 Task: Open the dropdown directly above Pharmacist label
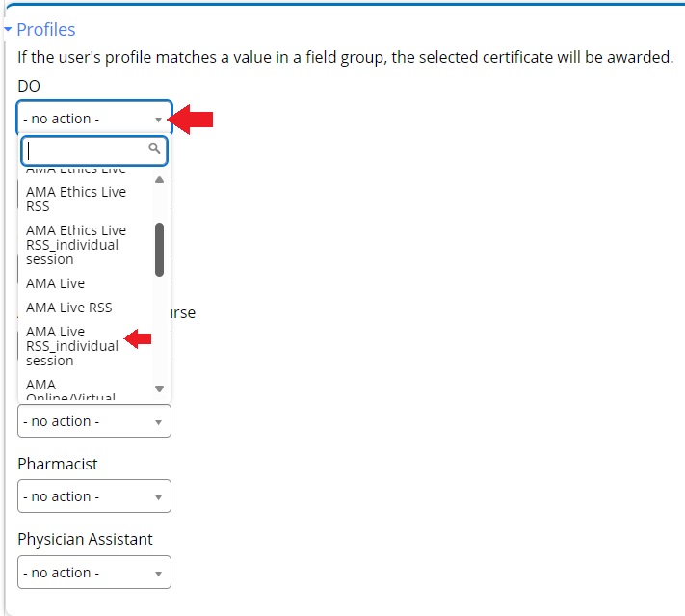click(93, 421)
